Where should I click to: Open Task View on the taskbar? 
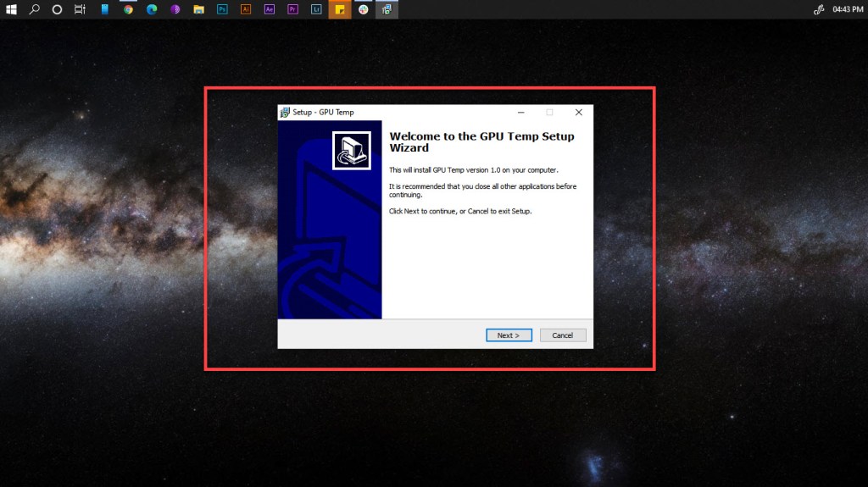(x=80, y=9)
